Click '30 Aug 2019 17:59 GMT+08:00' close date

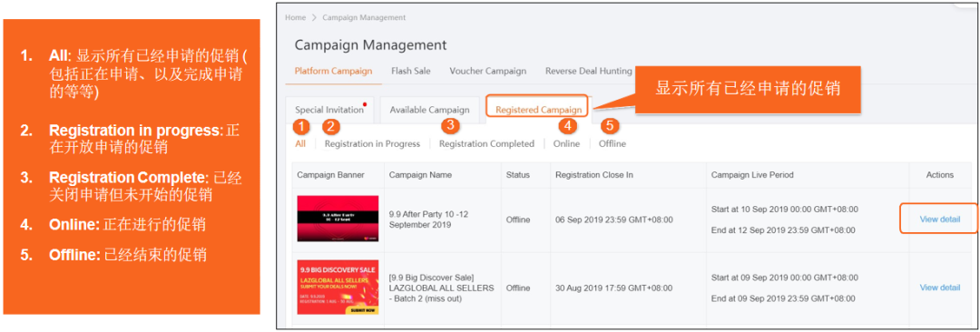click(x=613, y=288)
